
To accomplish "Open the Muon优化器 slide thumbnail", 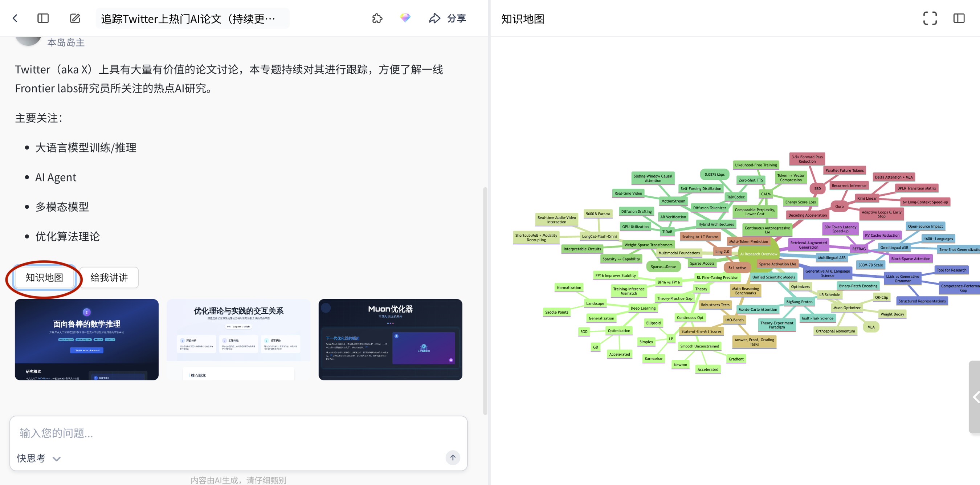I will pyautogui.click(x=390, y=339).
